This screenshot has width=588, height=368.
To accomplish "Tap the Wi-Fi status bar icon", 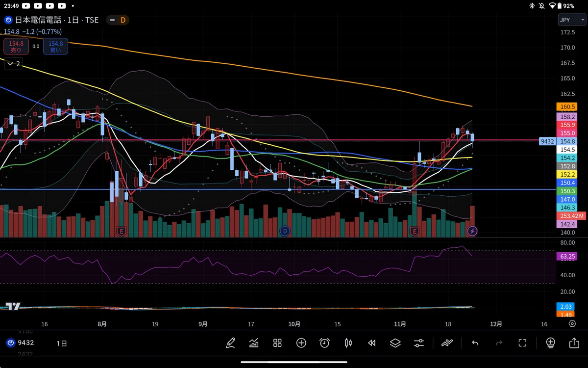I will point(552,6).
